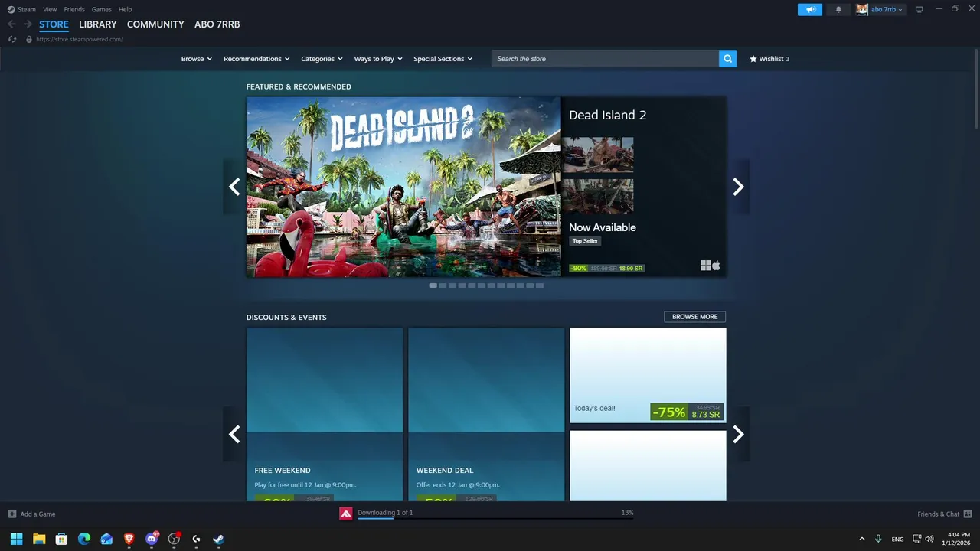Click the downloading game's red icon

[346, 514]
